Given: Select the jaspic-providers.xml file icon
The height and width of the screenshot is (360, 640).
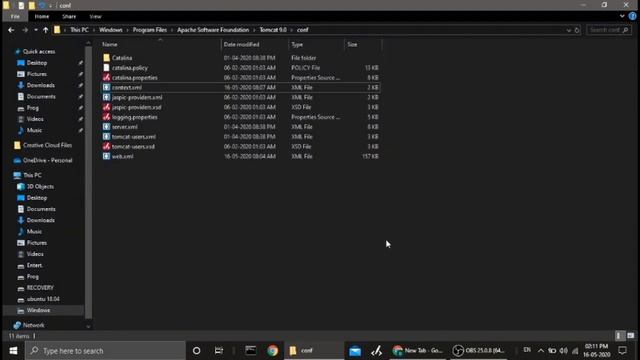Looking at the screenshot, I should 107,97.
